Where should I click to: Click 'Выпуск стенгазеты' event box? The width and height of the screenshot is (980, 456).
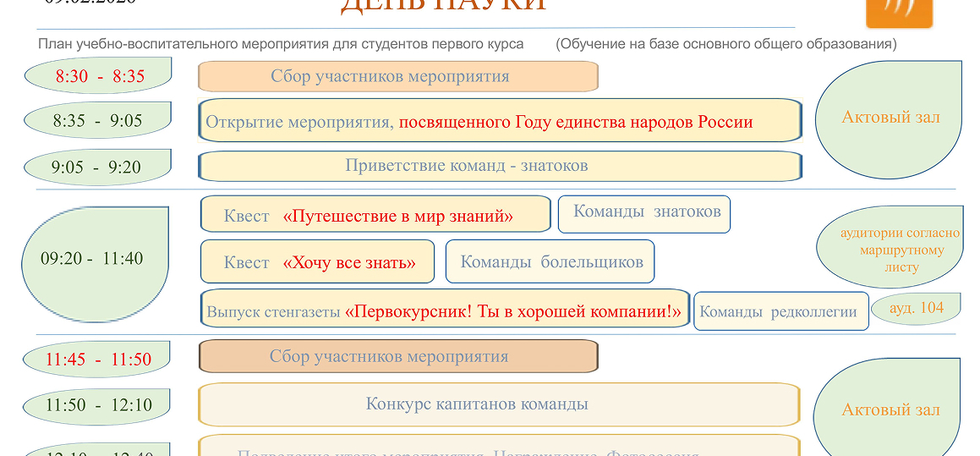coord(445,308)
